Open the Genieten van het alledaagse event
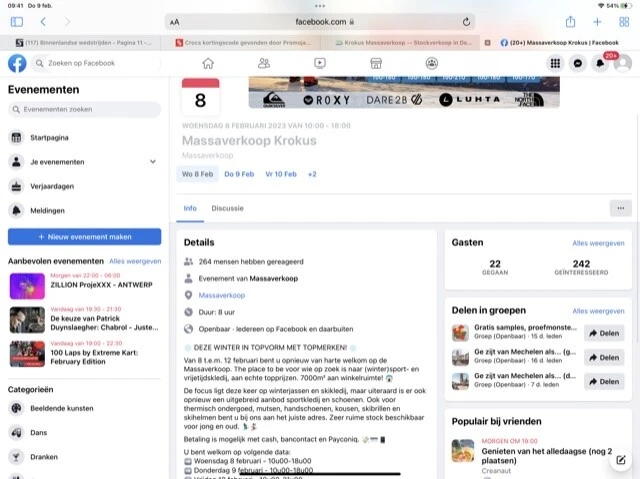This screenshot has width=640, height=479. click(x=538, y=456)
